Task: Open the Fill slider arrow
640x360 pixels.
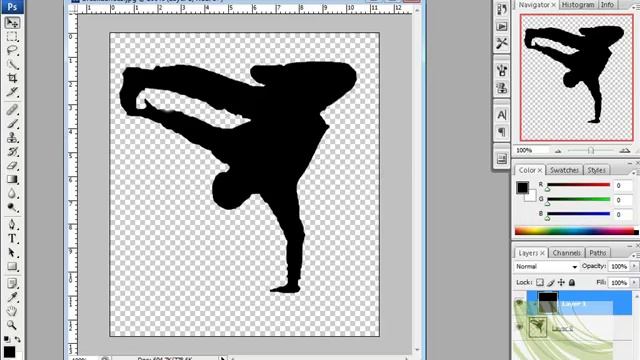Action: [x=634, y=282]
